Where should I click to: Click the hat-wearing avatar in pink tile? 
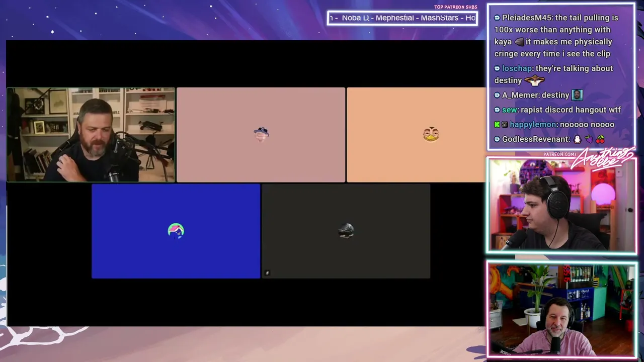(261, 134)
